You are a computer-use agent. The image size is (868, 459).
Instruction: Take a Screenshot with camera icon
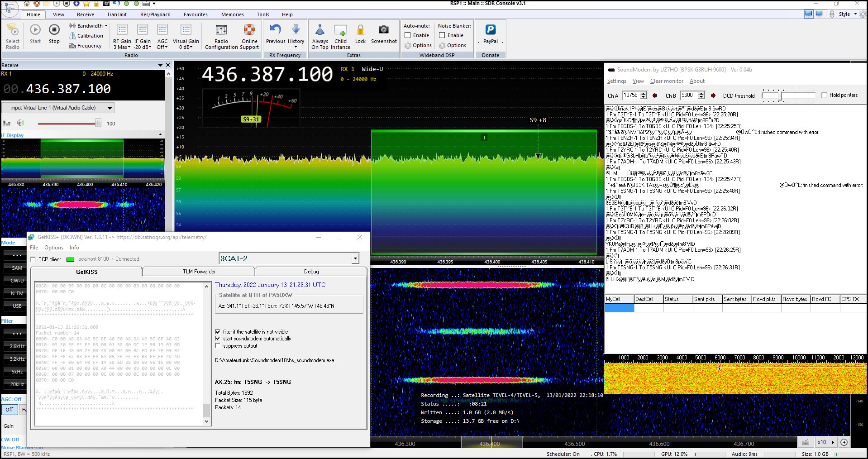[384, 30]
